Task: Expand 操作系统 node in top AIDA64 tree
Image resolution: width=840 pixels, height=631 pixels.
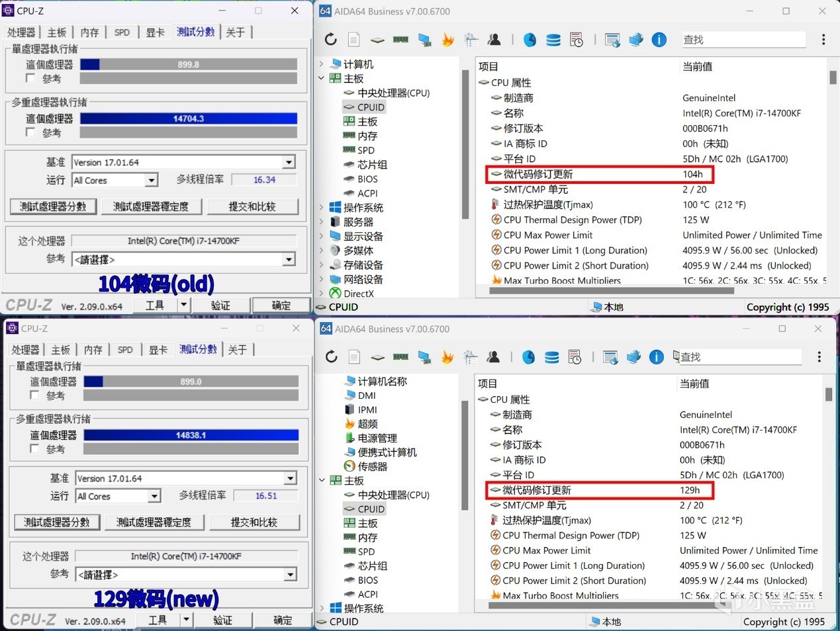Action: pyautogui.click(x=322, y=207)
